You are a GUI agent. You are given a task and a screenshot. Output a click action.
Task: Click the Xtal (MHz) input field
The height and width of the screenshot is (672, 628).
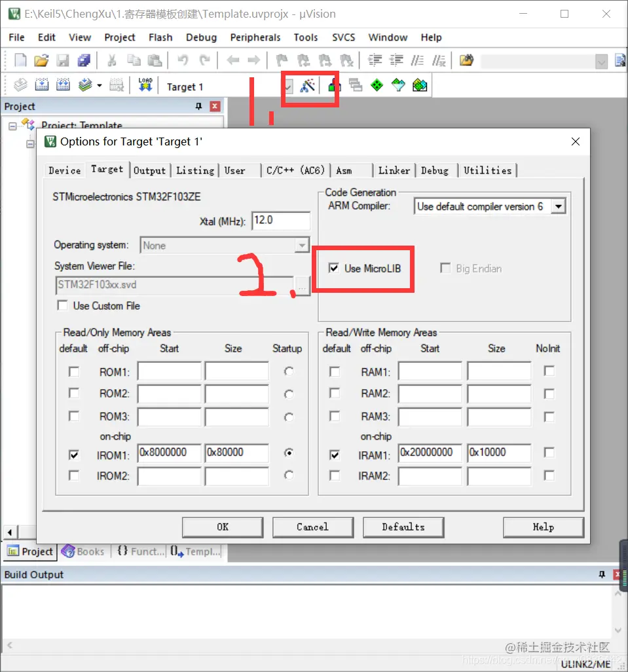coord(280,220)
